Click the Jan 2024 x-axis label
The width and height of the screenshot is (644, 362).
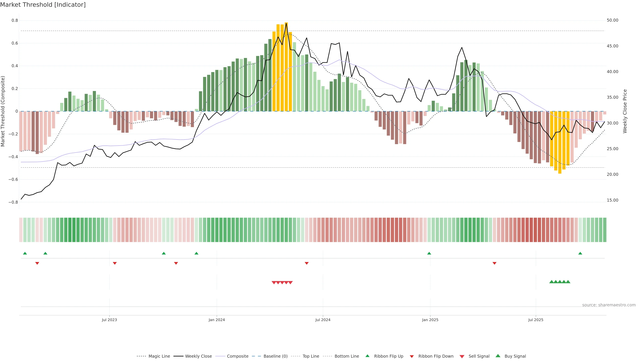(217, 320)
